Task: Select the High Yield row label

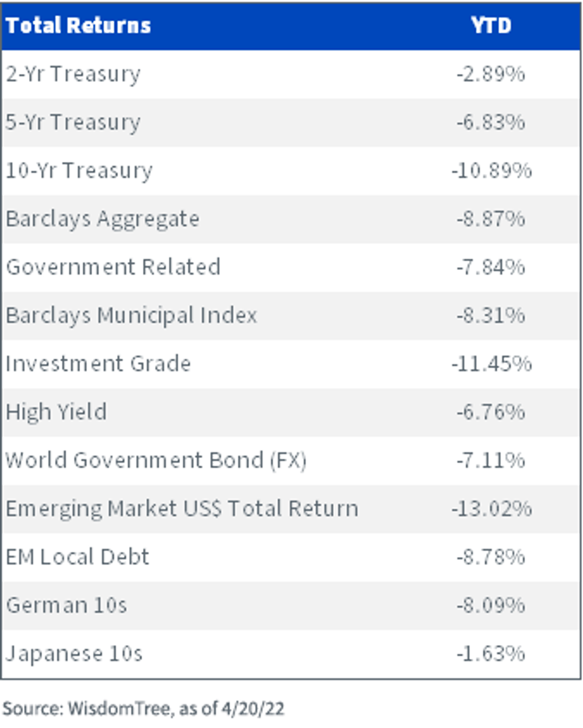Action: pyautogui.click(x=56, y=412)
